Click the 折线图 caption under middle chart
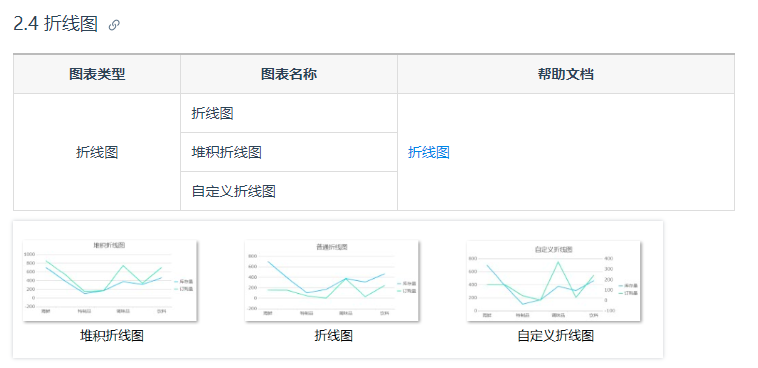Viewport: 758px width, 368px height. click(334, 336)
